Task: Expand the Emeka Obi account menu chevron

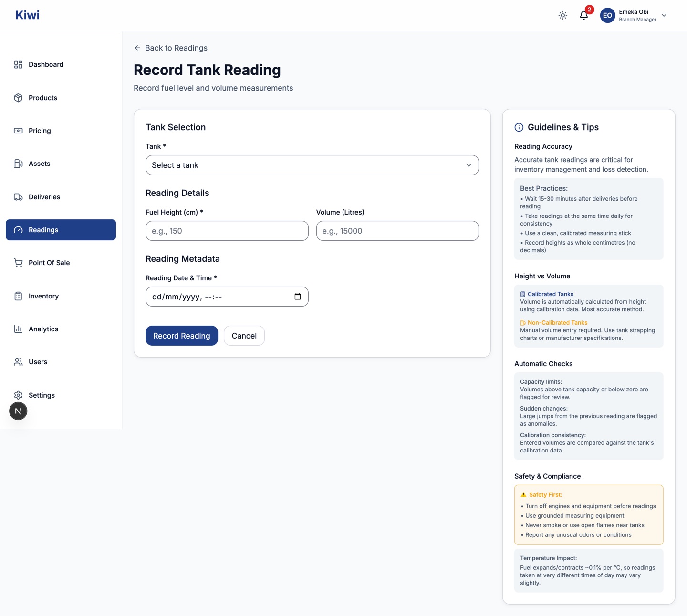Action: (664, 15)
